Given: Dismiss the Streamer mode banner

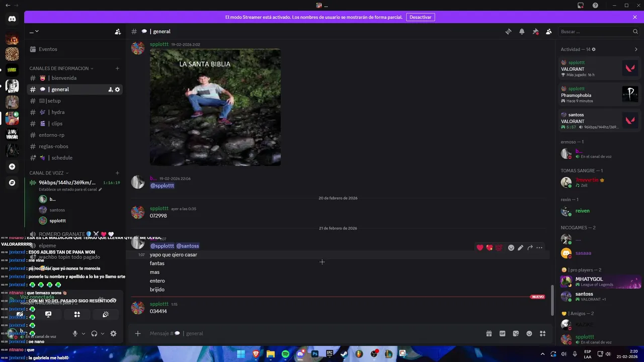Looking at the screenshot, I should tap(635, 17).
